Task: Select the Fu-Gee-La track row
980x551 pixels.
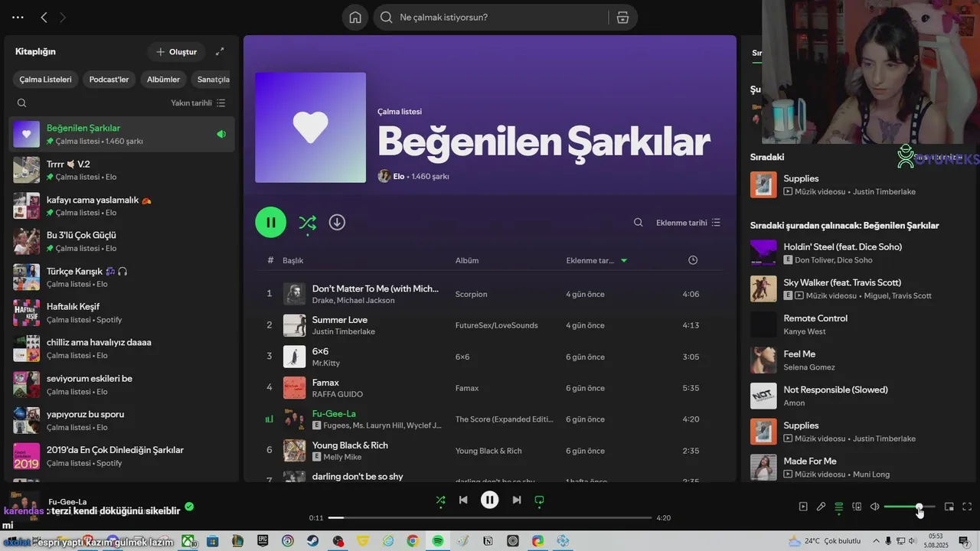Action: pos(490,419)
